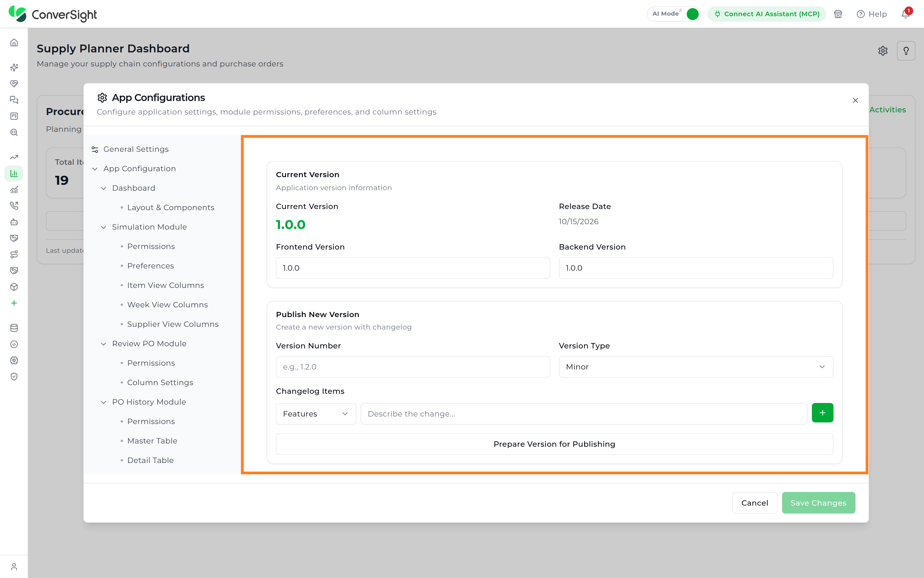Click the Backend Version field
The width and height of the screenshot is (924, 578).
696,268
